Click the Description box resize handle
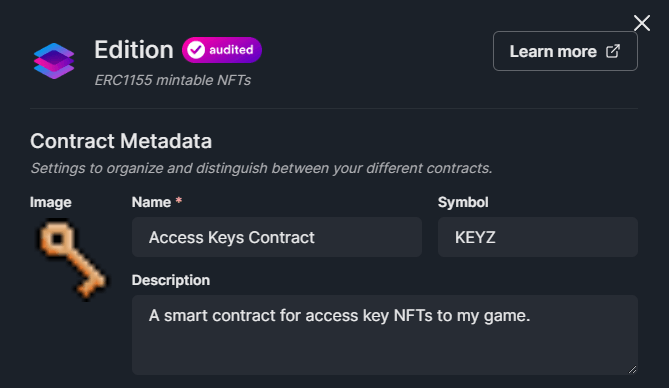The image size is (669, 388). pyautogui.click(x=632, y=370)
